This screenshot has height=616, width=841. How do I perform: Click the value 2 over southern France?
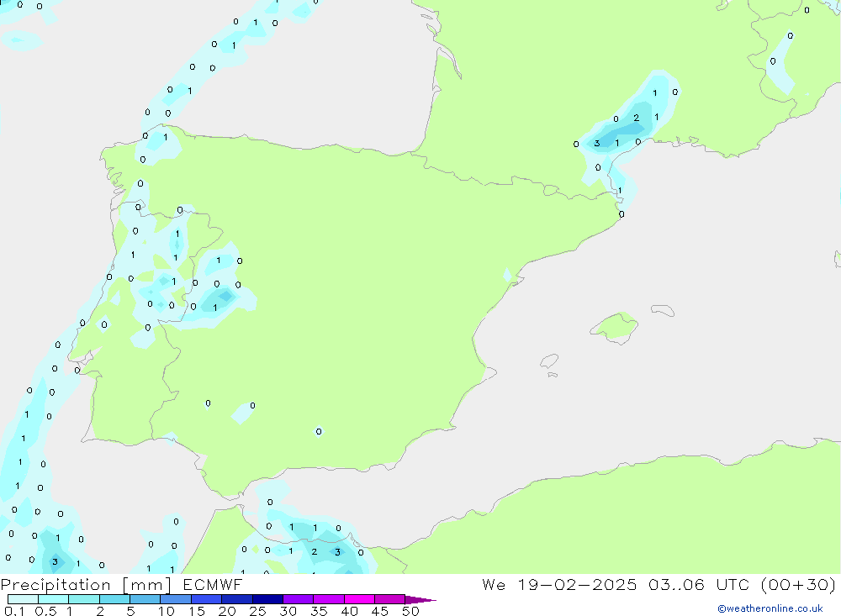tap(636, 118)
